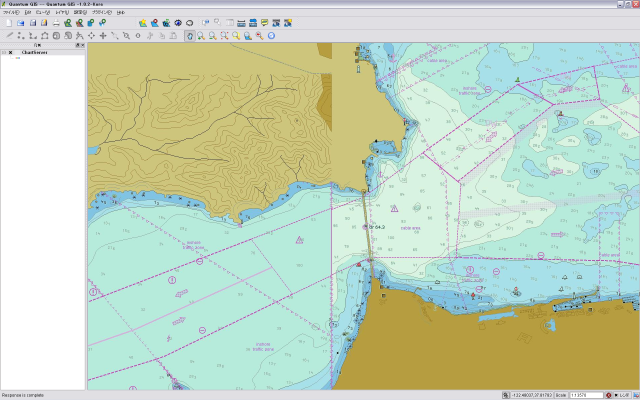Save the project using the floppy disk icon

point(32,22)
